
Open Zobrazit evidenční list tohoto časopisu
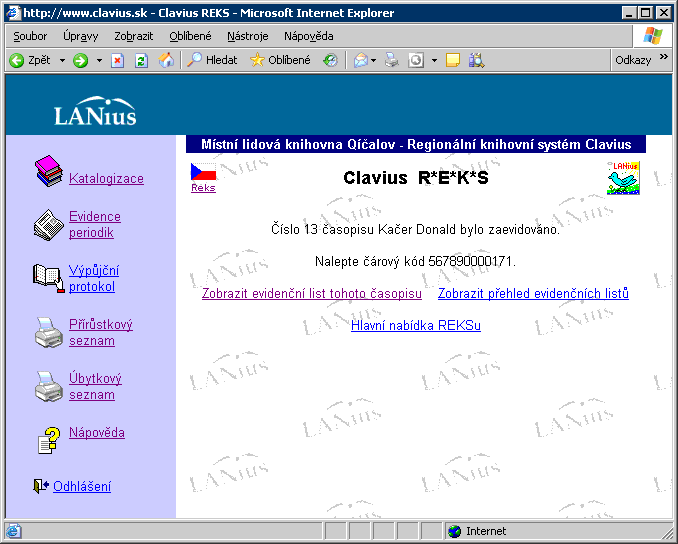click(312, 293)
